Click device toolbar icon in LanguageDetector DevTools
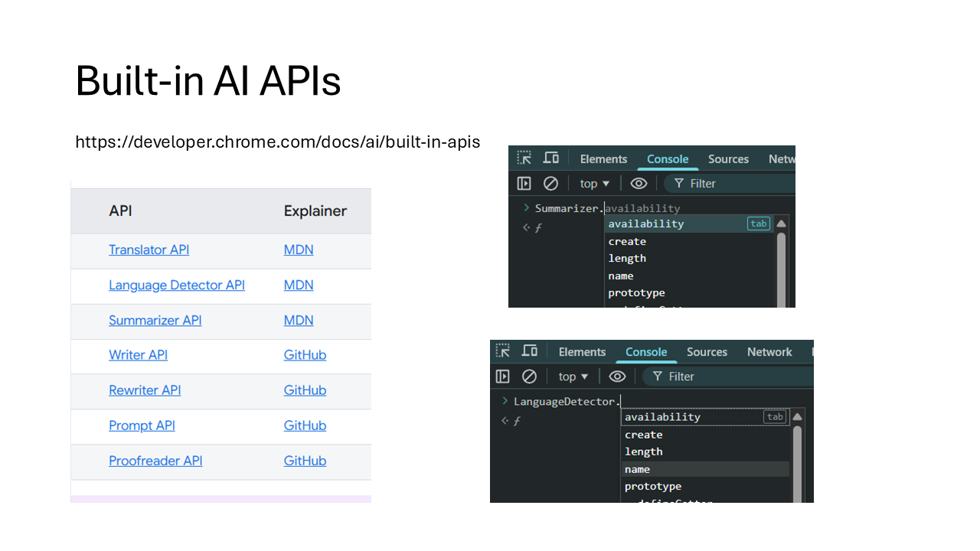The height and width of the screenshot is (551, 980). (529, 351)
